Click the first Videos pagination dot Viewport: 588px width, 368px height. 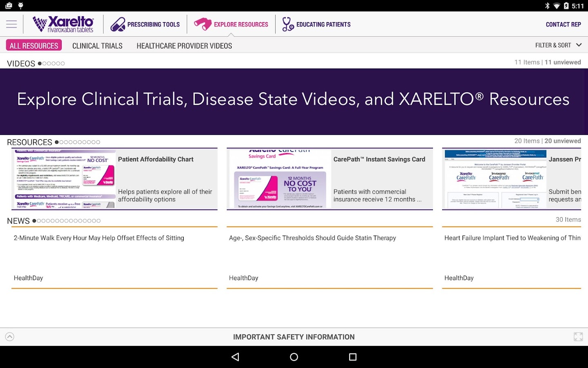click(x=40, y=63)
